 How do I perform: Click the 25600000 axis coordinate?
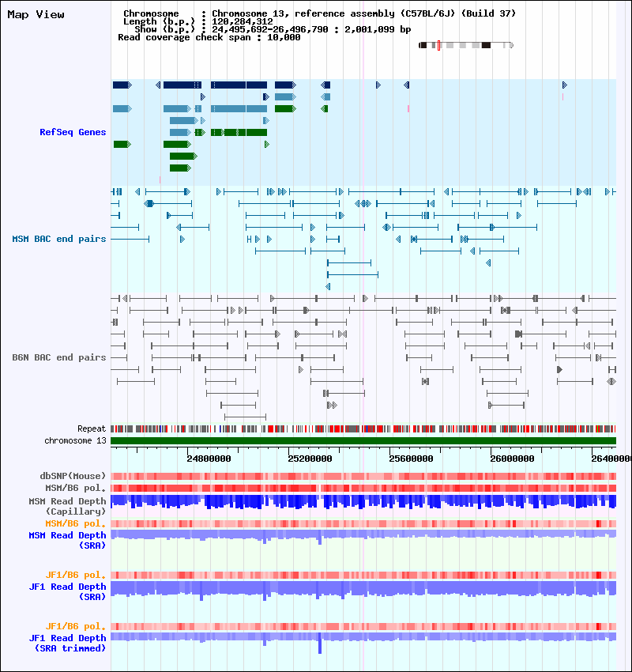coord(411,459)
